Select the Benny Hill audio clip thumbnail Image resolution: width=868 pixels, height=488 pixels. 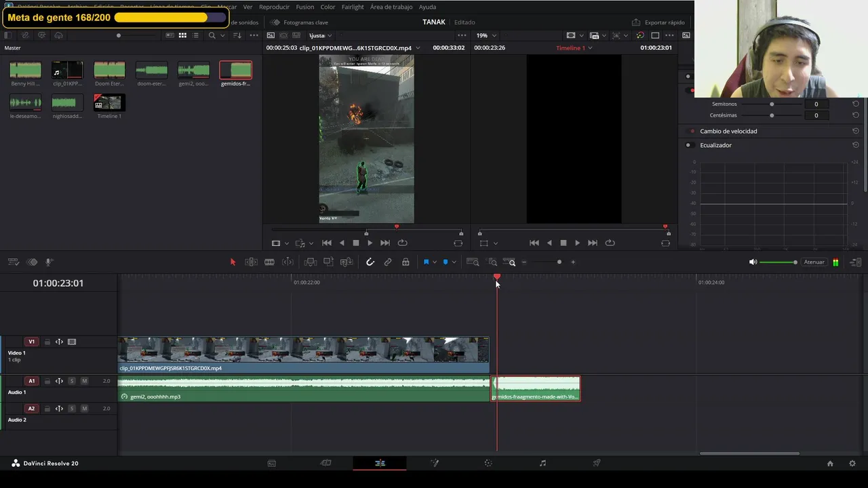click(25, 70)
